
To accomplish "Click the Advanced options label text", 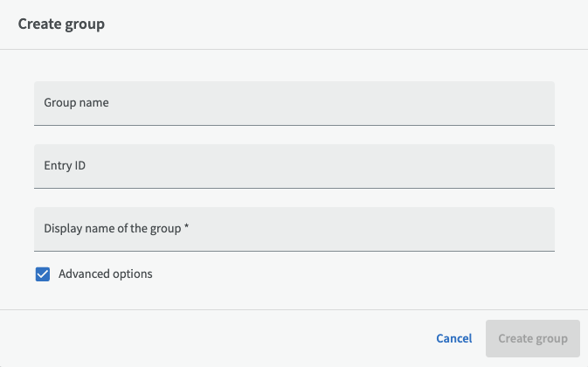I will [x=105, y=274].
